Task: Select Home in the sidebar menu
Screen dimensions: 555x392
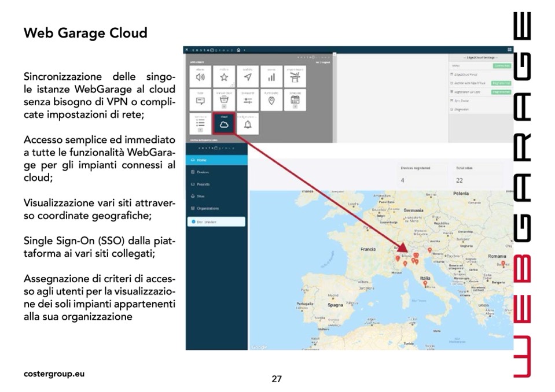Action: point(201,160)
